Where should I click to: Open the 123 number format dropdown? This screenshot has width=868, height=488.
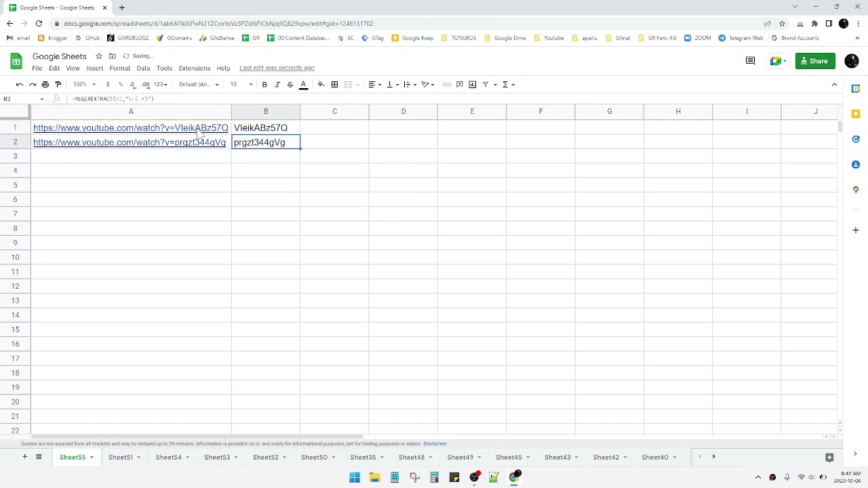161,85
